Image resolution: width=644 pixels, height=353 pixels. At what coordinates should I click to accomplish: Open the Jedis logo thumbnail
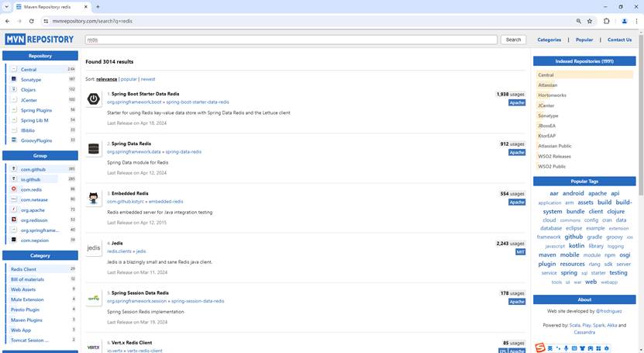94,247
